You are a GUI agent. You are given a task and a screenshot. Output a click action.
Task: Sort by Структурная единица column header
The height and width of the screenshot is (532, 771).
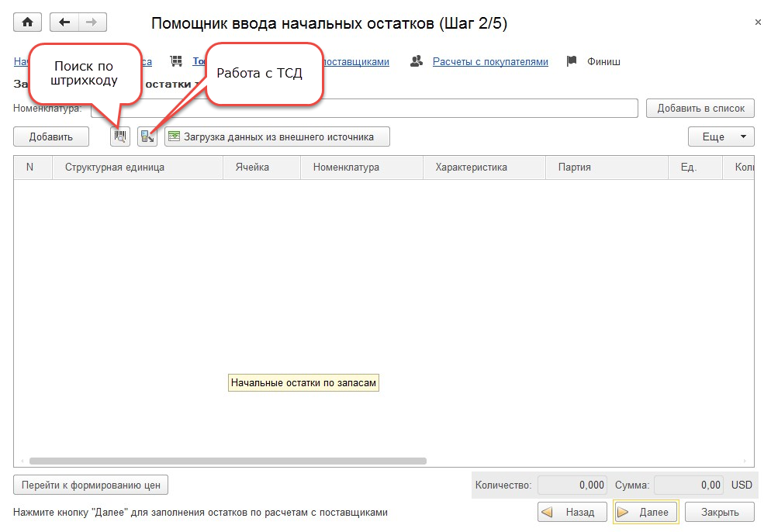[x=115, y=167]
